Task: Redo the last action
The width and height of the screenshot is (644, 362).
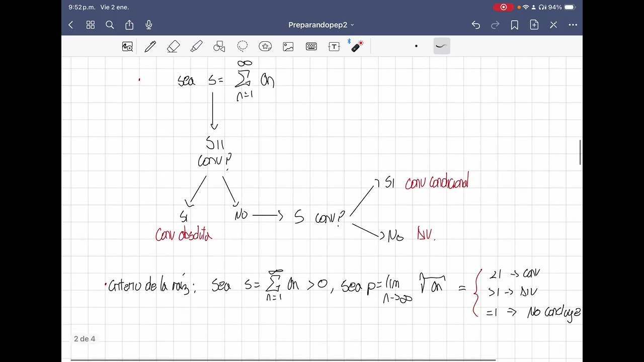Action: pos(495,25)
